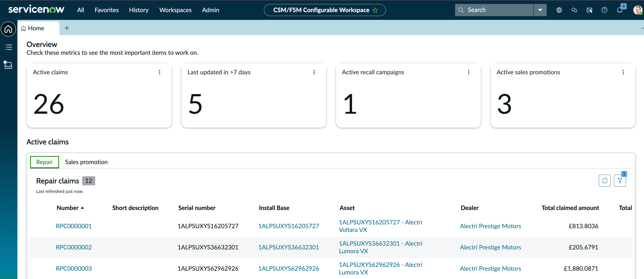Focus the global Search field
The image size is (644, 279).
[494, 10]
